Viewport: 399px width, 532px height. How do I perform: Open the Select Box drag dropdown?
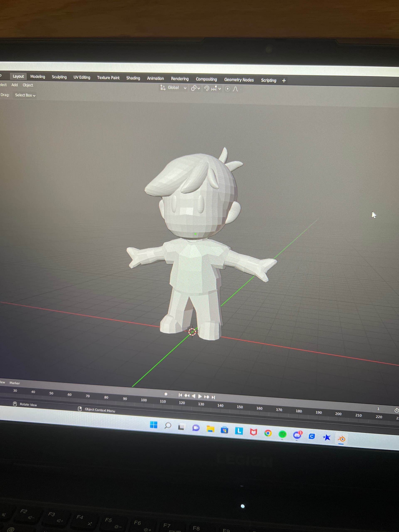[25, 95]
